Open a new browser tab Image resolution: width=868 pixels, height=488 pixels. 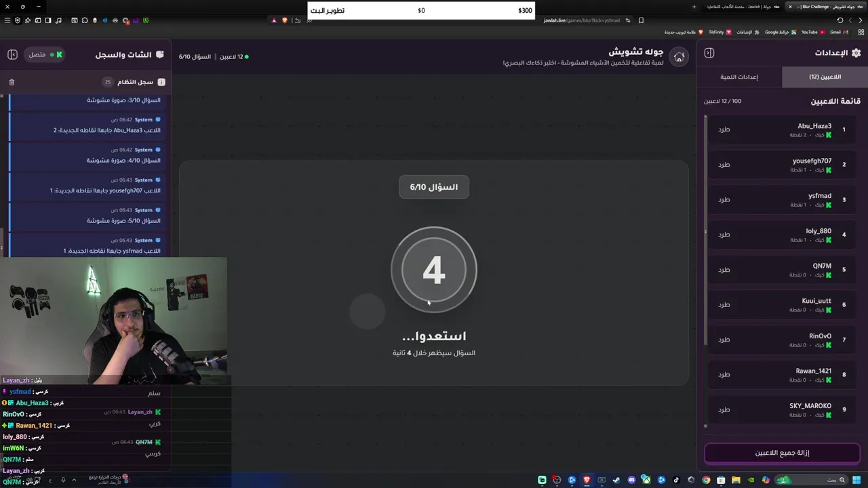694,7
